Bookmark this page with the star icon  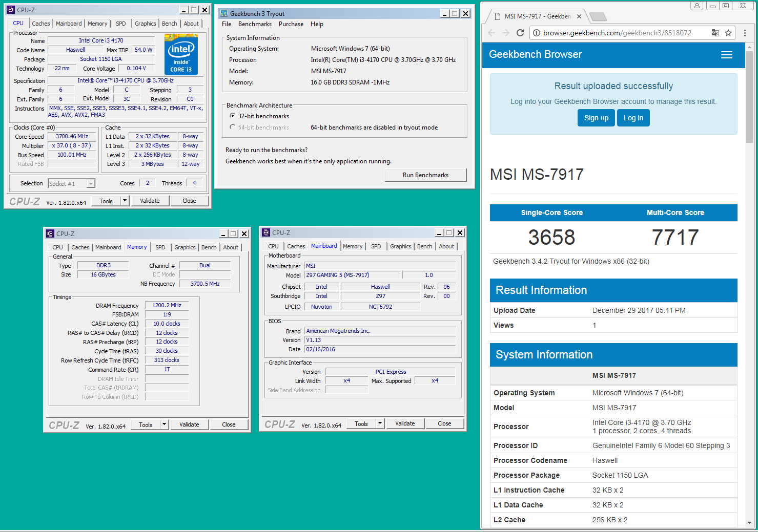pos(728,33)
